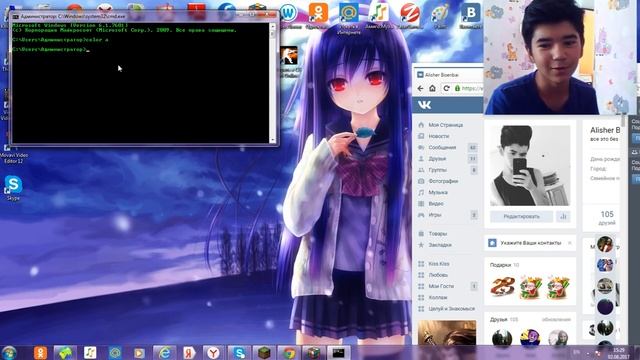Viewport: 640px width, 360px height.
Task: Switch to cmd.exe taskbar button
Action: (338, 353)
